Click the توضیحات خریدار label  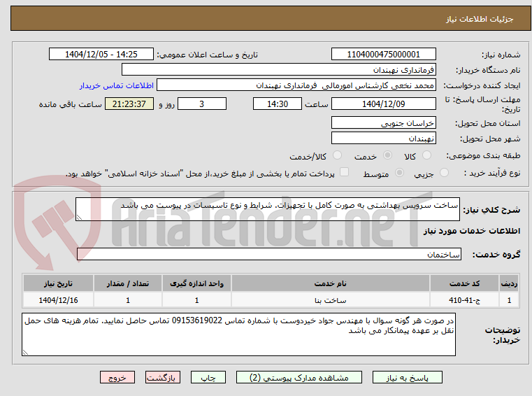point(503,335)
